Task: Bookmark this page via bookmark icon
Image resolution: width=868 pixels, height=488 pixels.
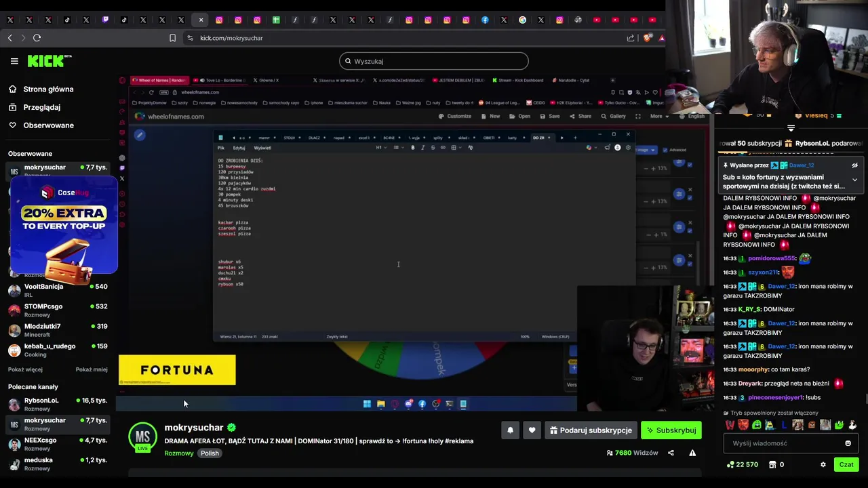Action: pyautogui.click(x=172, y=38)
